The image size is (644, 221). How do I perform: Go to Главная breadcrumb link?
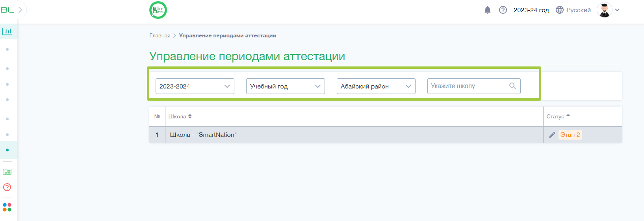tap(160, 35)
